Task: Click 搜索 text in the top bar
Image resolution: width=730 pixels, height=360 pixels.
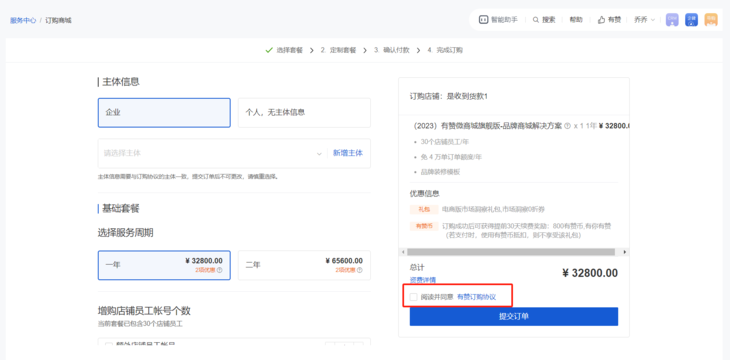Action: point(548,20)
